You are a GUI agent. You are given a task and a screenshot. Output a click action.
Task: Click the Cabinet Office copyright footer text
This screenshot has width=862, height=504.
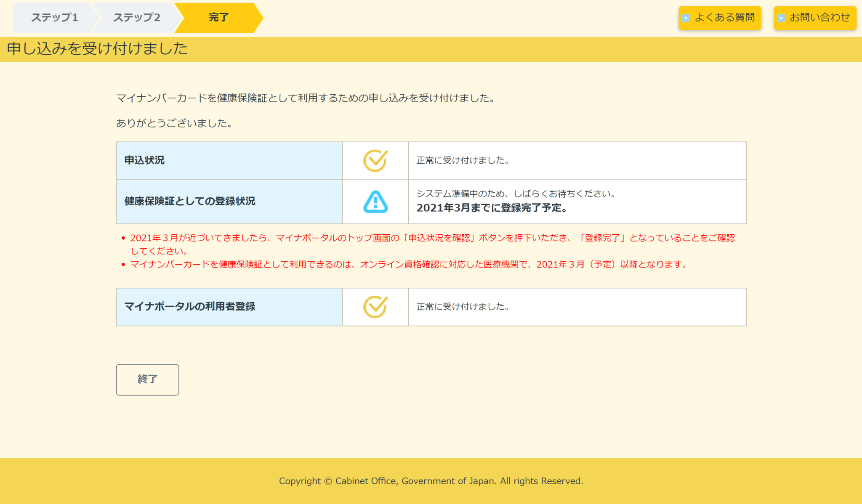[x=431, y=481]
